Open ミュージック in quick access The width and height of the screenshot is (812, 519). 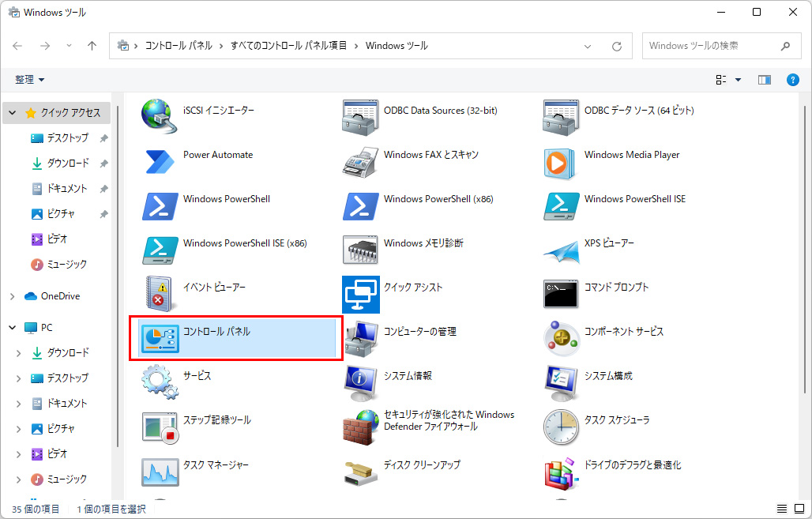(67, 264)
